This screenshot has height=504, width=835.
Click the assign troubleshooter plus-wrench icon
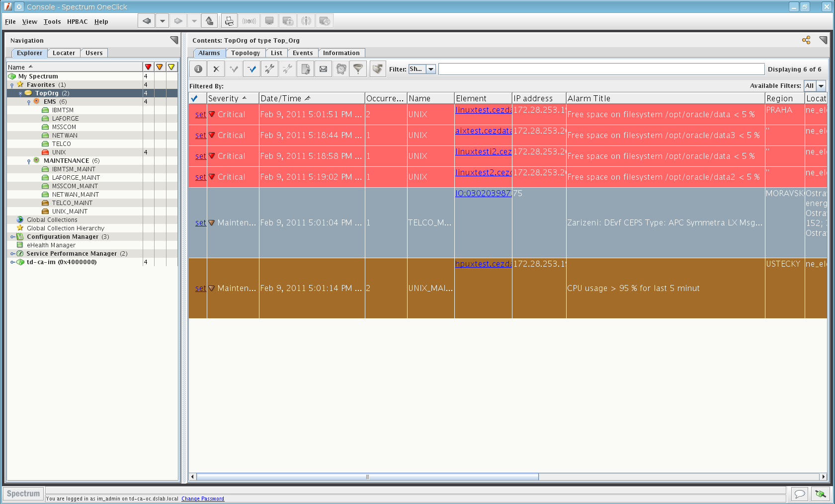point(269,69)
